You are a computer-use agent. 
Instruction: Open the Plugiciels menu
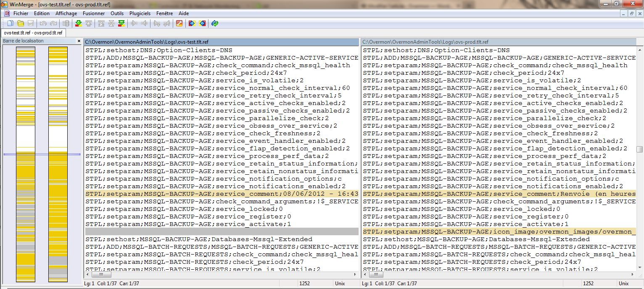tap(140, 13)
